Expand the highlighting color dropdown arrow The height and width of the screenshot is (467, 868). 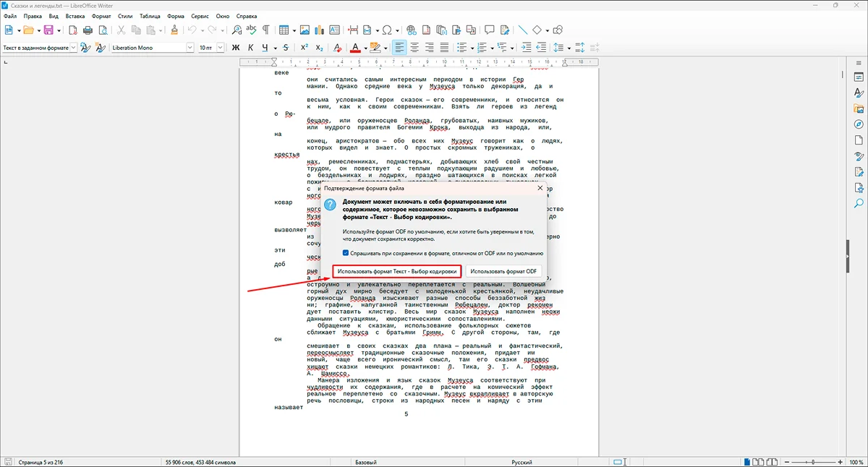coord(386,48)
